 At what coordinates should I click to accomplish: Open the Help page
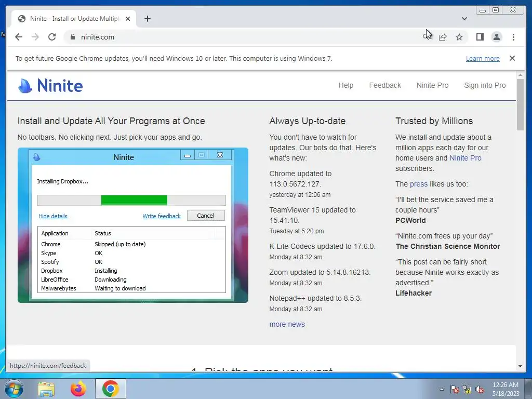pyautogui.click(x=345, y=85)
